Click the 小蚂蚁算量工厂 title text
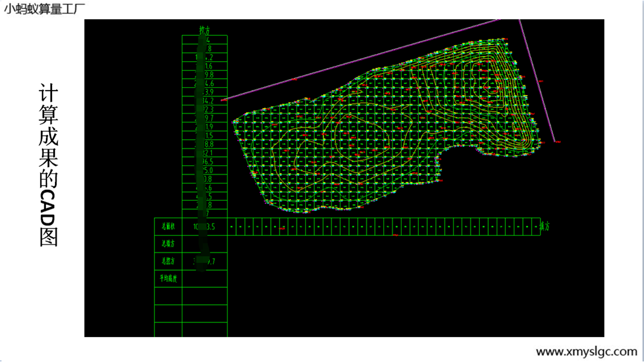 [43, 8]
